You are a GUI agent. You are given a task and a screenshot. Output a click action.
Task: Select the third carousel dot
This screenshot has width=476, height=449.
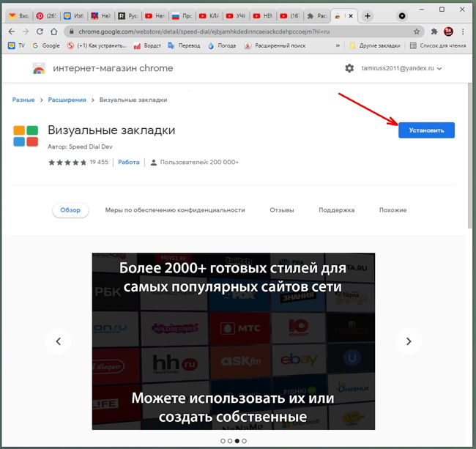coord(237,441)
